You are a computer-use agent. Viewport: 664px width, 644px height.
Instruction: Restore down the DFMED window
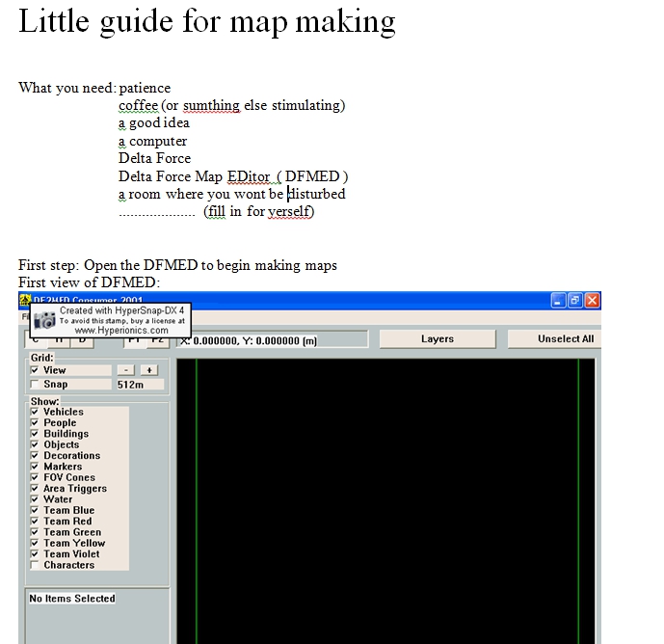point(575,301)
